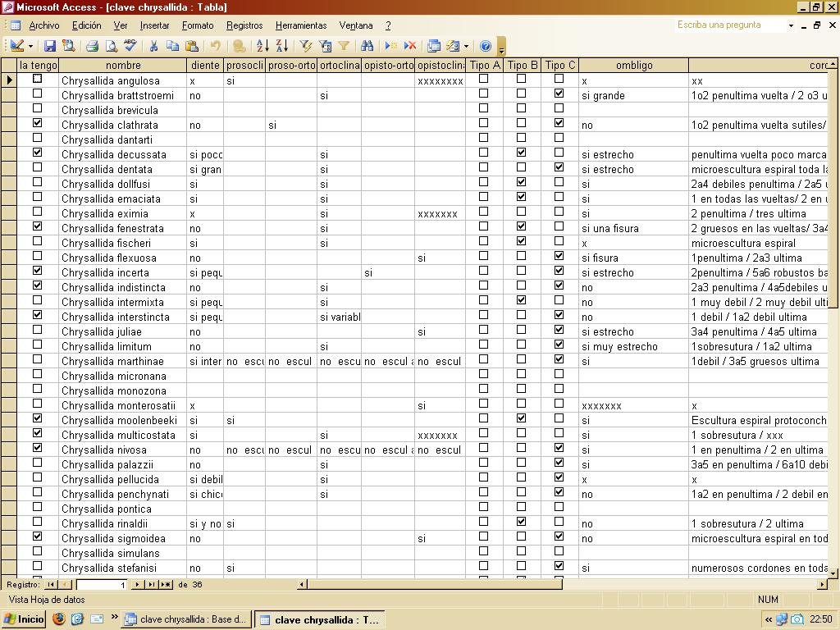Run the ABC spelling check

point(130,46)
